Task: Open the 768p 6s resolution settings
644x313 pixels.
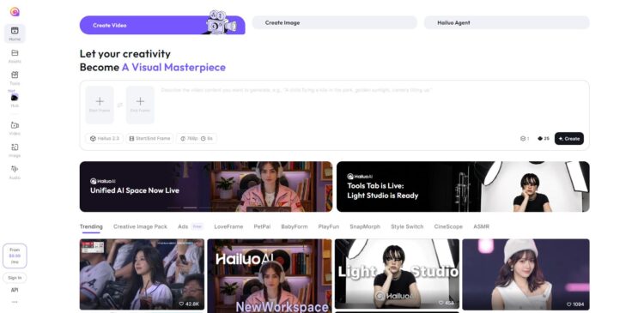Action: pyautogui.click(x=197, y=139)
